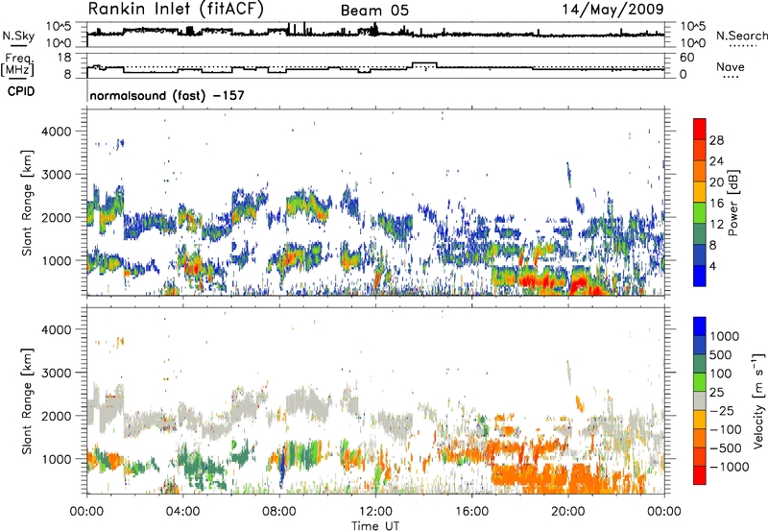Click the '18' tick on frequency axis

pyautogui.click(x=64, y=58)
